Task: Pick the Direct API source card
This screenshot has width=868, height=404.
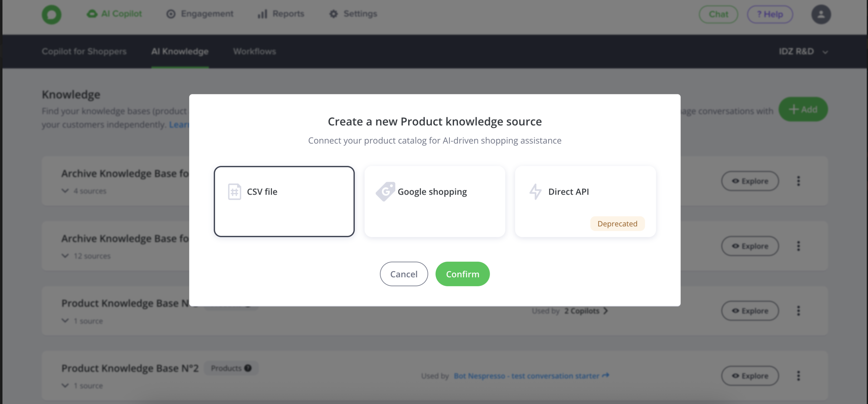Action: click(x=585, y=201)
